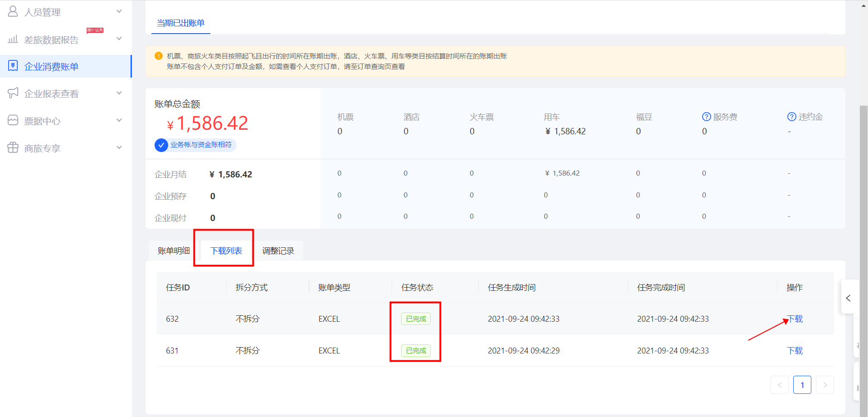Click the 不拆分 cell in task 631 row

247,350
